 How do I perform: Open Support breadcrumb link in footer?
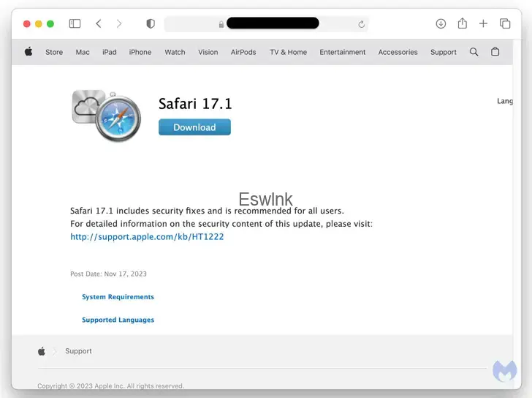click(78, 351)
